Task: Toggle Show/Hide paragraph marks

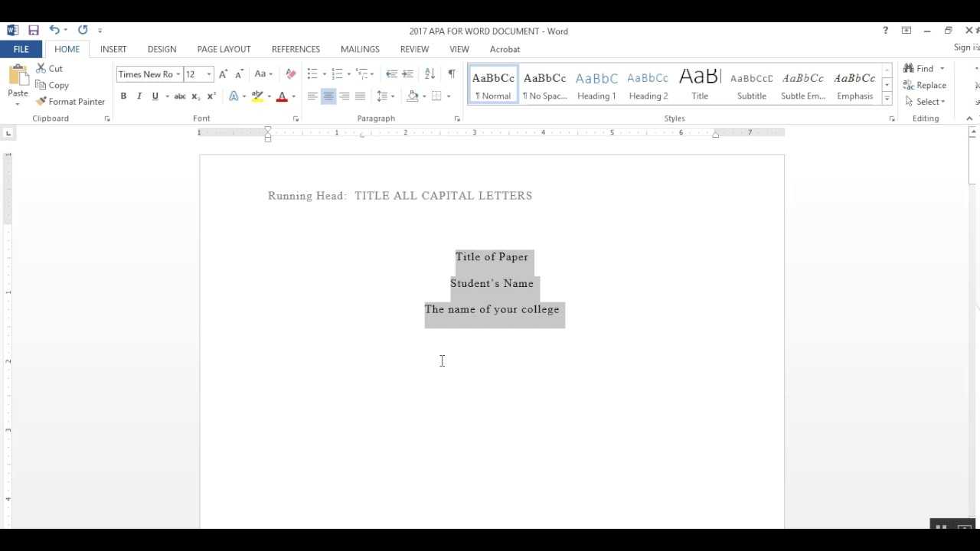Action: click(452, 74)
